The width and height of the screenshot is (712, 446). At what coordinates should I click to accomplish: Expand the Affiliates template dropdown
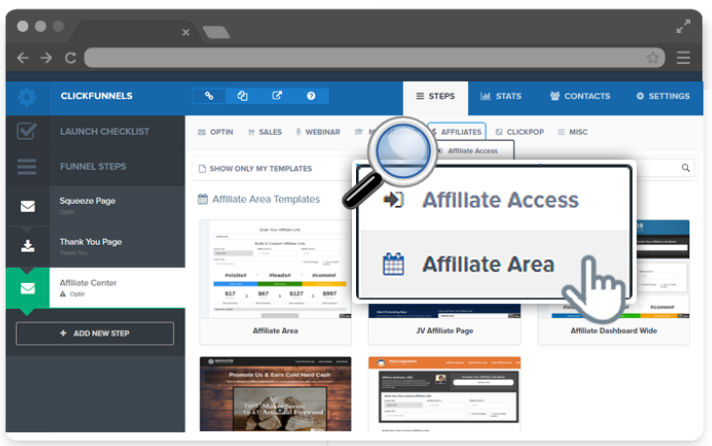tap(457, 132)
